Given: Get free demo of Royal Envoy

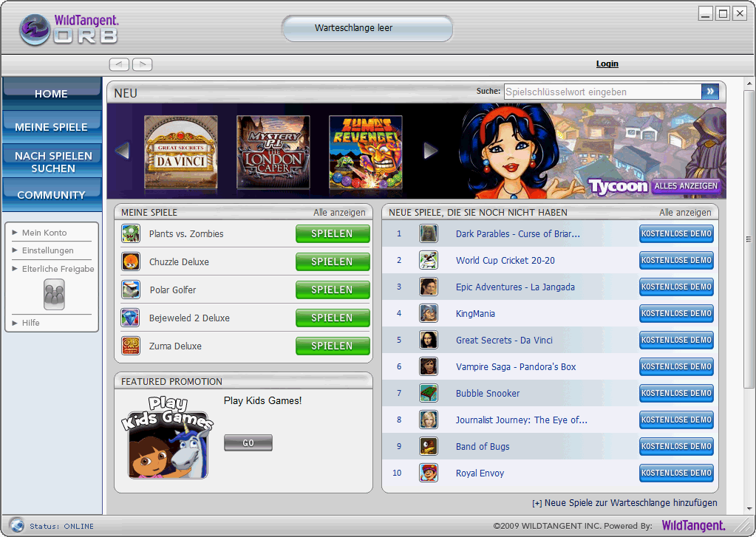Looking at the screenshot, I should (x=676, y=473).
